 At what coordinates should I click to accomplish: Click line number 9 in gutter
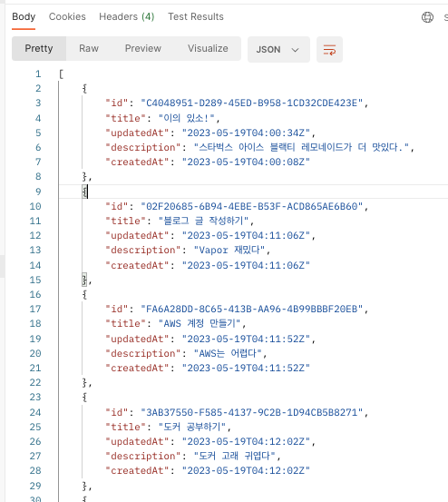tap(38, 192)
